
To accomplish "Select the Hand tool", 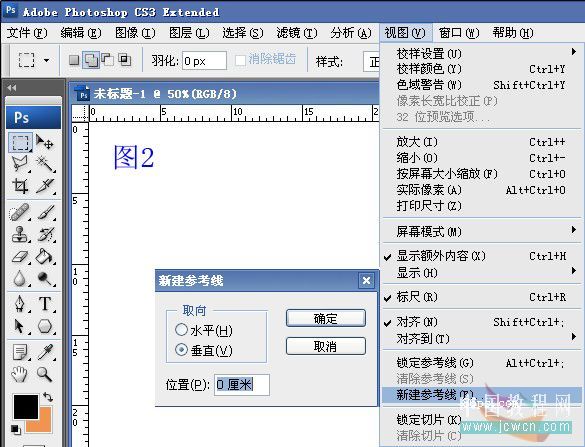I will click(x=20, y=374).
